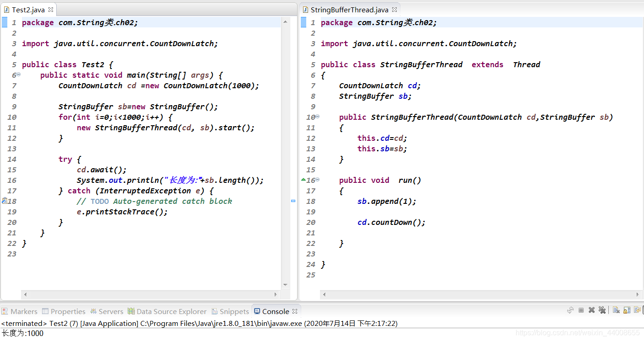Click 'public class Test2 {' declaration
The height and width of the screenshot is (341, 644).
point(67,64)
